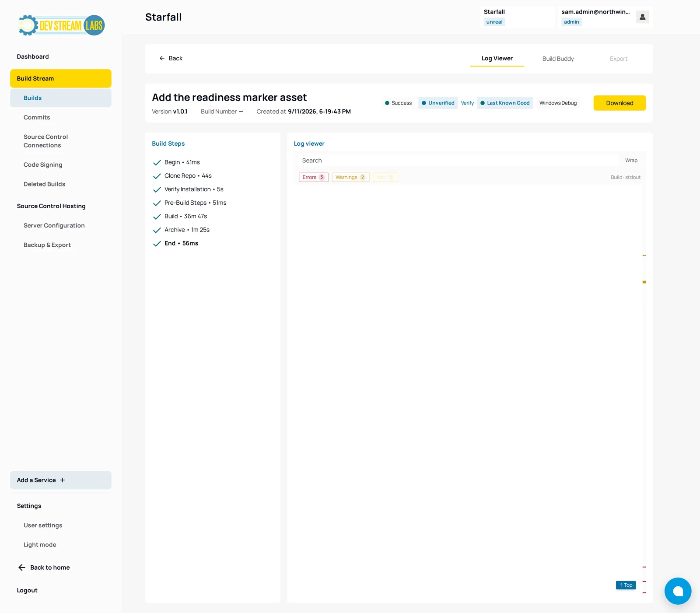Toggle the Info filter
Viewport: 700px width, 613px height.
pos(385,177)
